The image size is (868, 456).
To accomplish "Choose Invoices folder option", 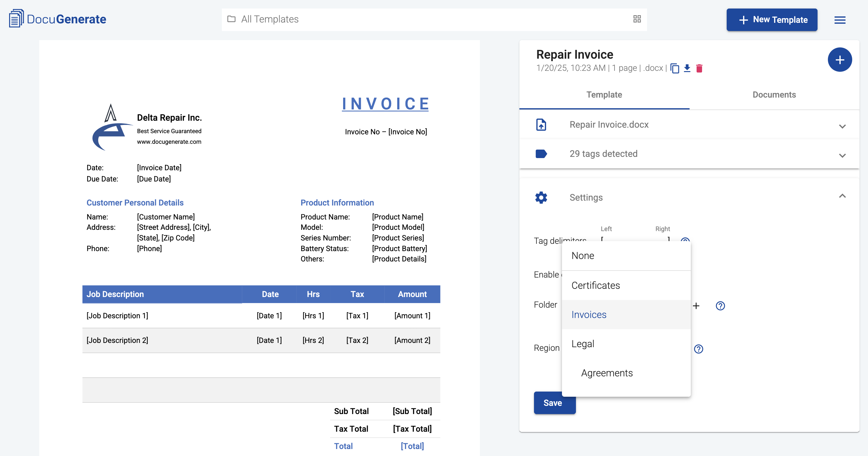I will (x=626, y=315).
